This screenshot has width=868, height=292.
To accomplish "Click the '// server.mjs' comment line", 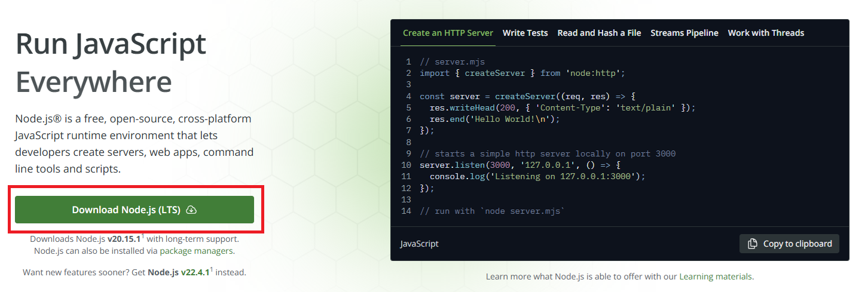I will pyautogui.click(x=452, y=62).
